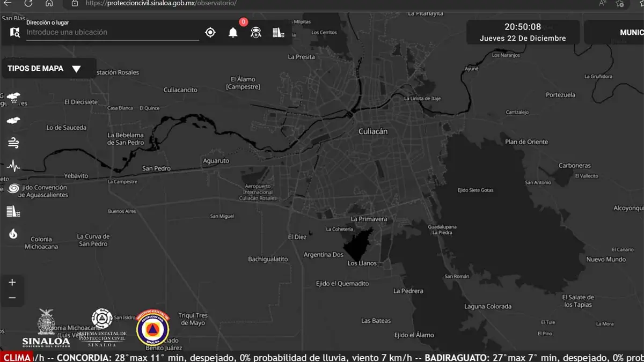Open the dam levels icon in top bar
Screen dimensions: 644x362
(278, 33)
